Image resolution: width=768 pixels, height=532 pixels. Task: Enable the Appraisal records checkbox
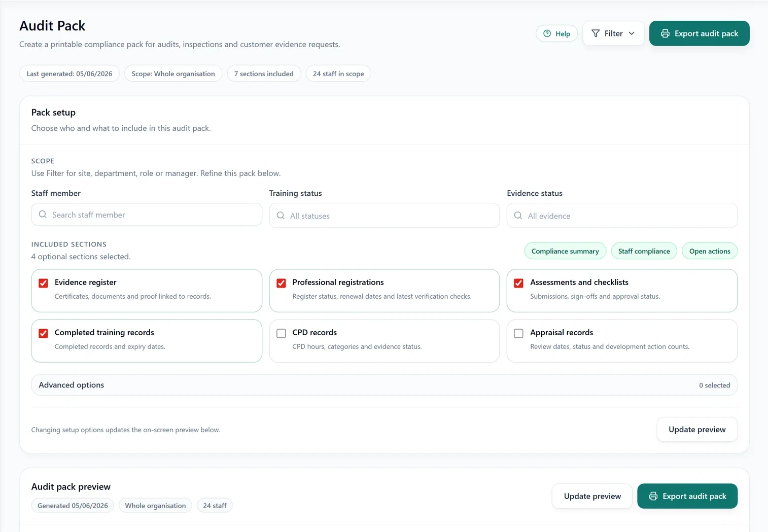pyautogui.click(x=518, y=333)
